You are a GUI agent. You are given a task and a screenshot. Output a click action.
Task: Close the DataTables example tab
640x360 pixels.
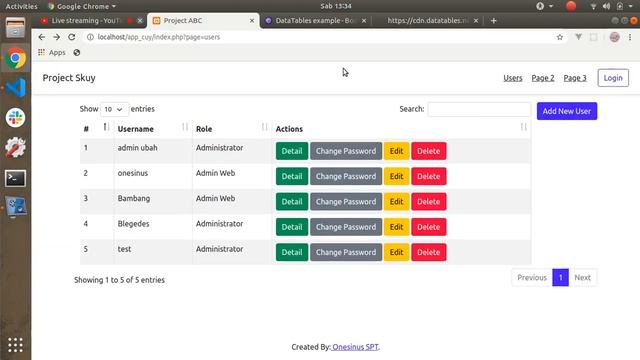point(364,20)
